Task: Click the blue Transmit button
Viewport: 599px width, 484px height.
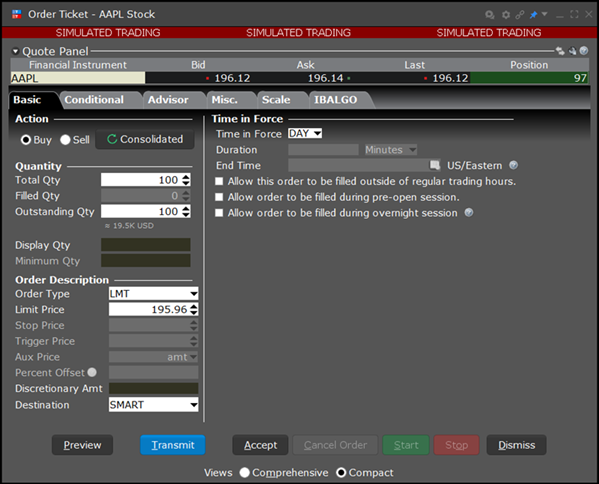Action: pyautogui.click(x=173, y=445)
